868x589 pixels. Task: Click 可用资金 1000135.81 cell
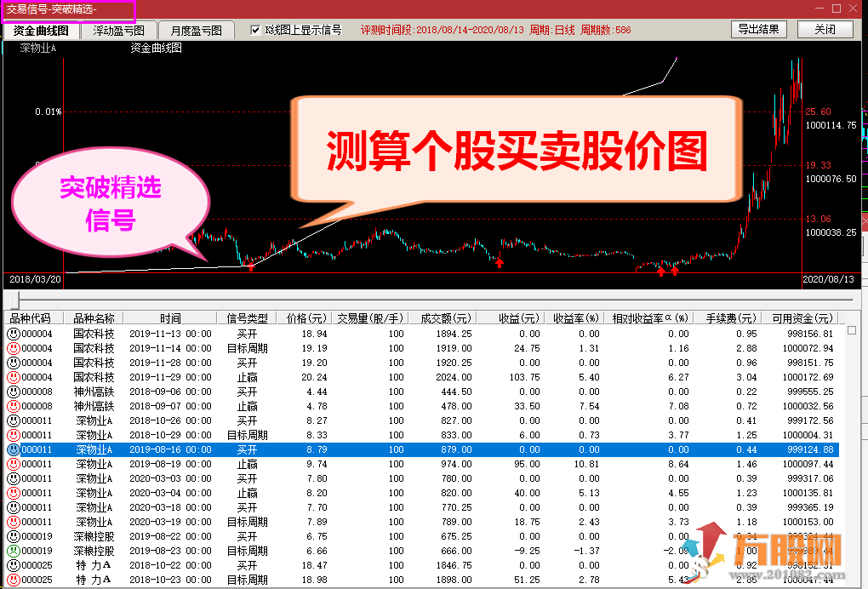pos(808,493)
